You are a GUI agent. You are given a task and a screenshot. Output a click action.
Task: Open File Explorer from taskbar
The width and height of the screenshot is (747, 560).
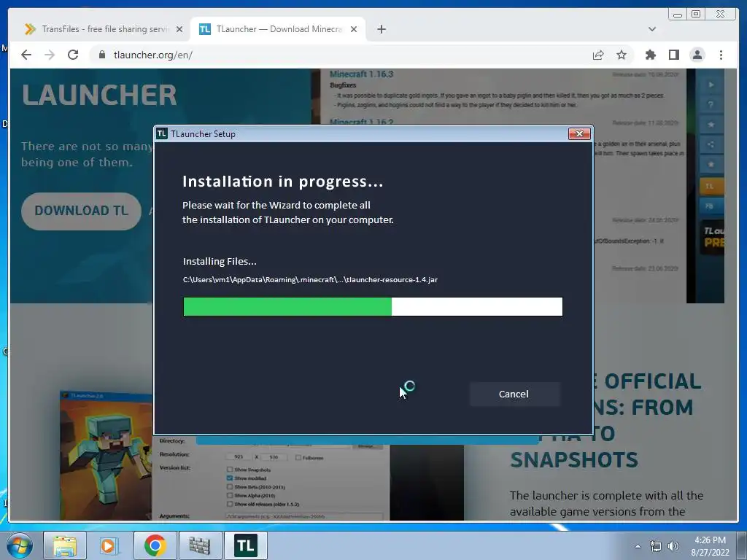coord(65,545)
